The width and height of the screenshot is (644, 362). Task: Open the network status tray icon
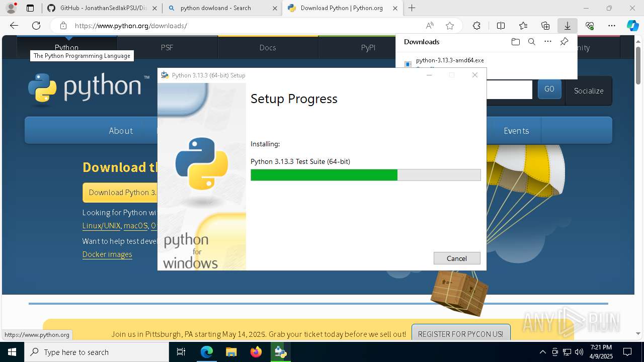point(567,352)
